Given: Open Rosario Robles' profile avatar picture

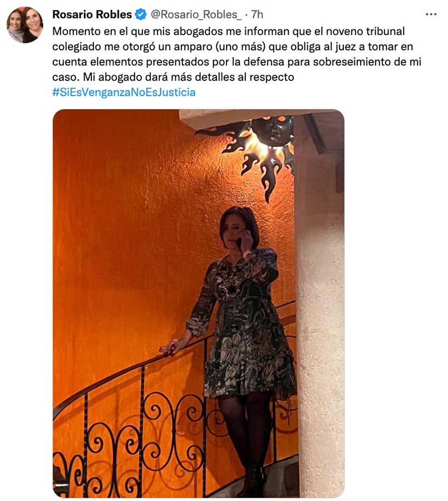Looking at the screenshot, I should coord(25,25).
